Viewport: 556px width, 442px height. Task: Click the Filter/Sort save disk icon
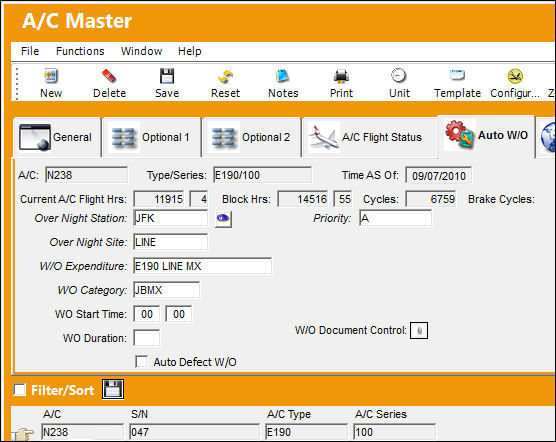pyautogui.click(x=113, y=389)
